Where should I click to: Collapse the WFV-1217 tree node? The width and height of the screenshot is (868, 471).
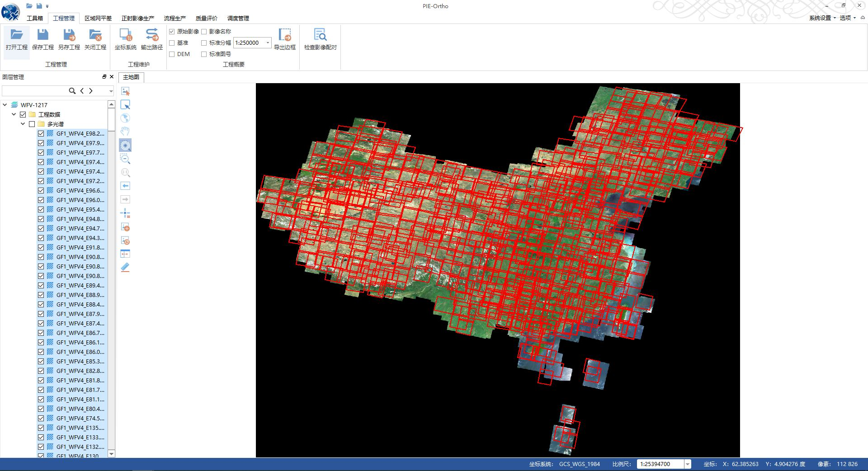(x=5, y=105)
